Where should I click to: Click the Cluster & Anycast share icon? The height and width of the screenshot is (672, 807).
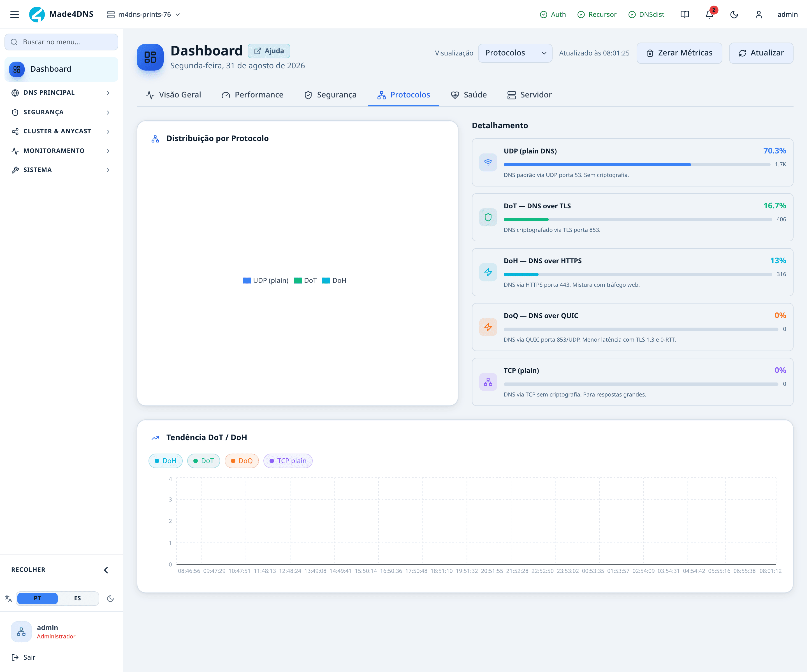click(15, 131)
